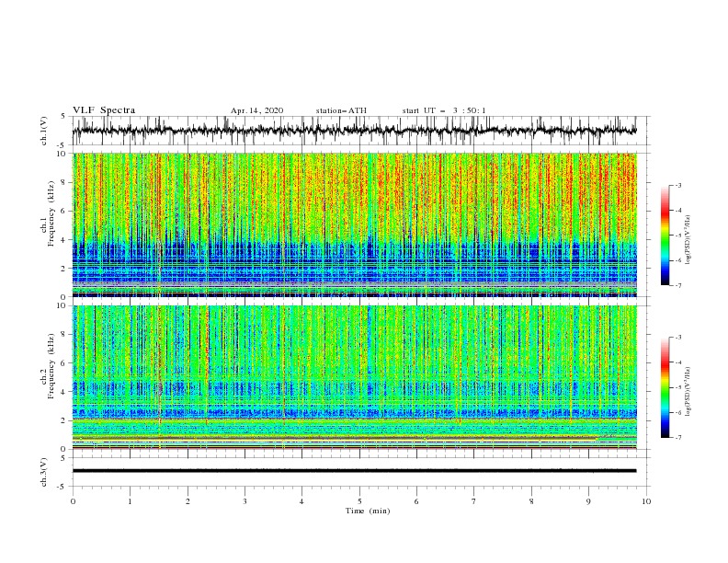Click time axis tick label "5"

[x=359, y=501]
